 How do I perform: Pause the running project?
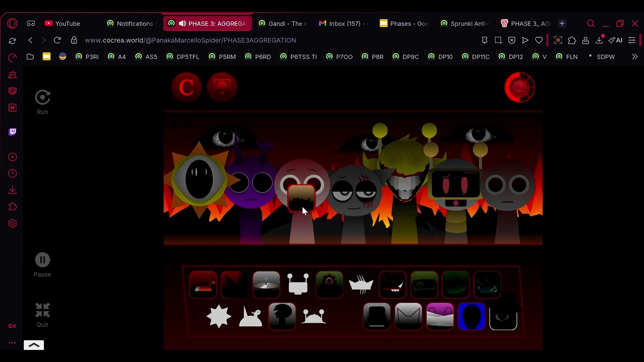(42, 260)
